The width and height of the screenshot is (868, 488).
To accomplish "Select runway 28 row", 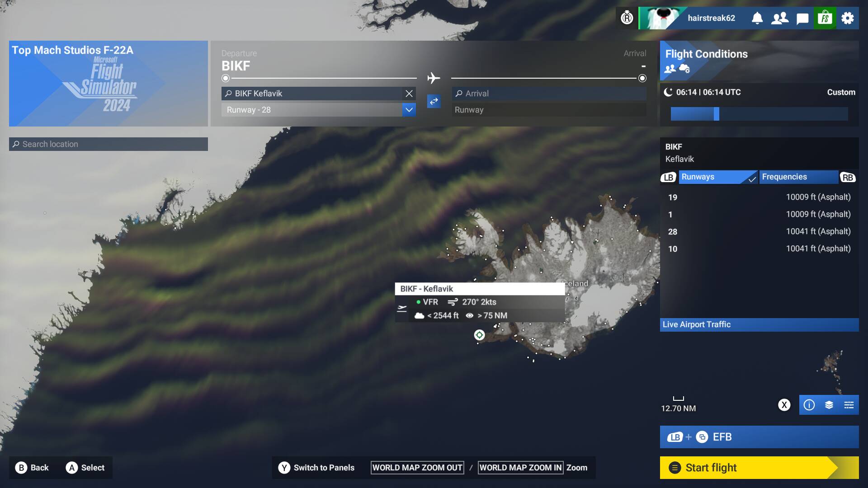I will 759,232.
